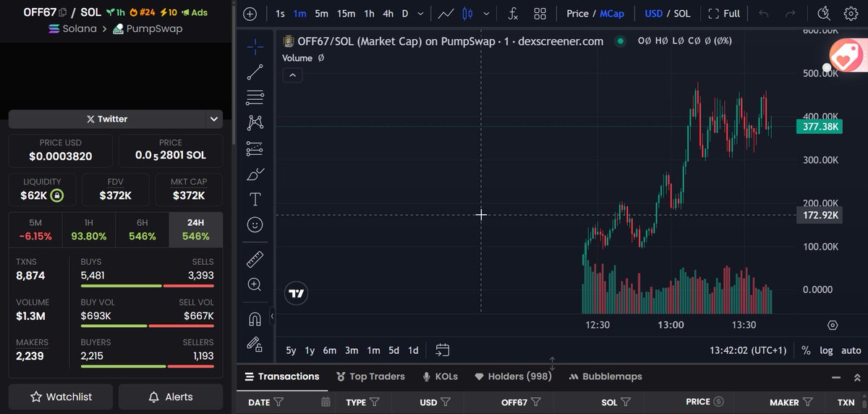868x414 pixels.
Task: Open the Transactions tab
Action: click(x=282, y=376)
